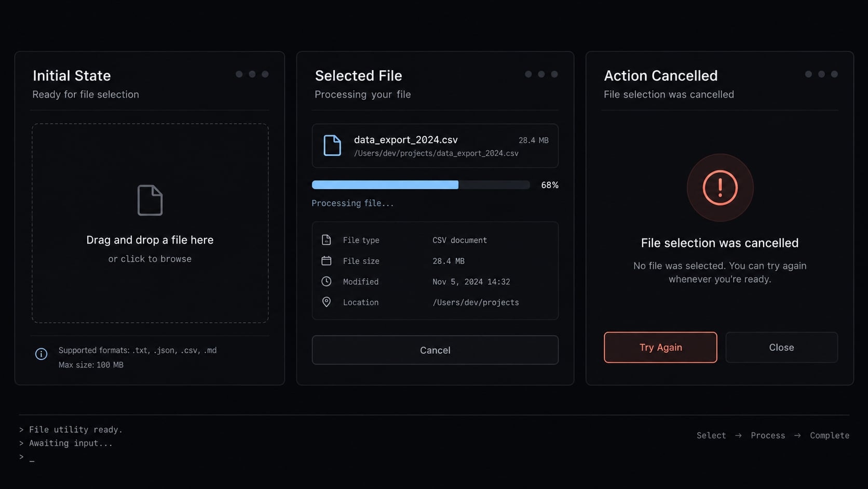Image resolution: width=868 pixels, height=489 pixels.
Task: Click the middle dot in Action Cancelled header
Action: pos(821,74)
